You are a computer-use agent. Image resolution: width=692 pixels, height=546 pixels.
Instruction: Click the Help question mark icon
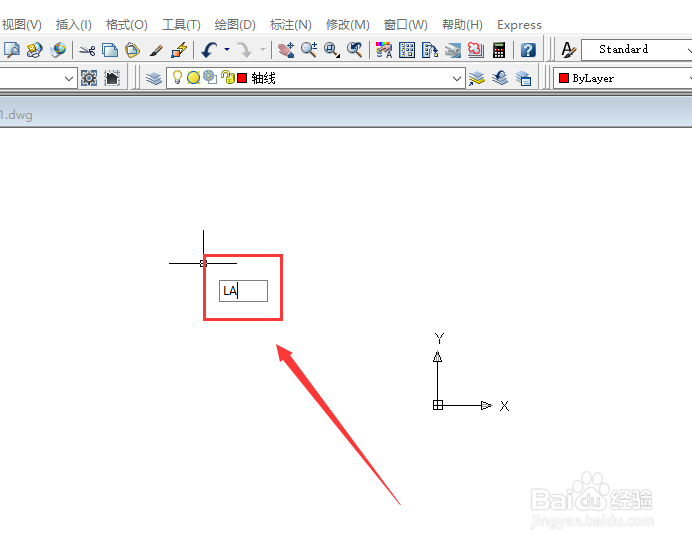528,50
